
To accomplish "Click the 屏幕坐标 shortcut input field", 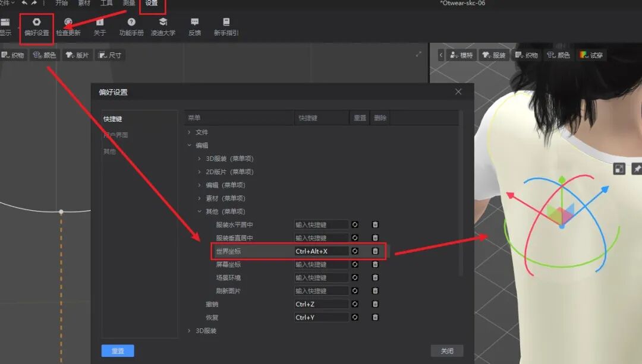I will pyautogui.click(x=321, y=264).
